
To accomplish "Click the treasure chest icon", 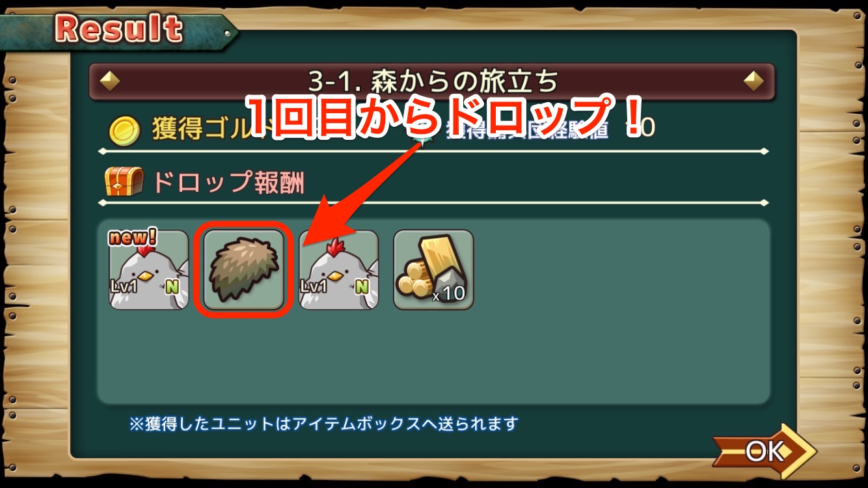I will click(124, 183).
